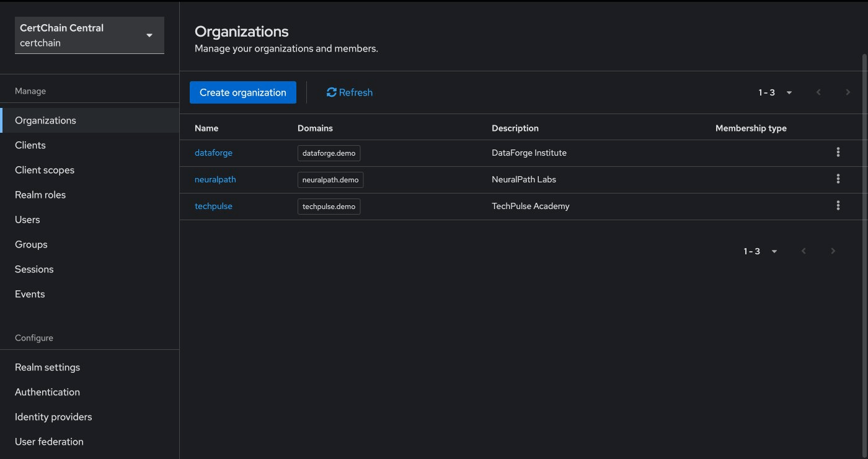The width and height of the screenshot is (868, 459).
Task: Navigate to Users section
Action: 27,219
